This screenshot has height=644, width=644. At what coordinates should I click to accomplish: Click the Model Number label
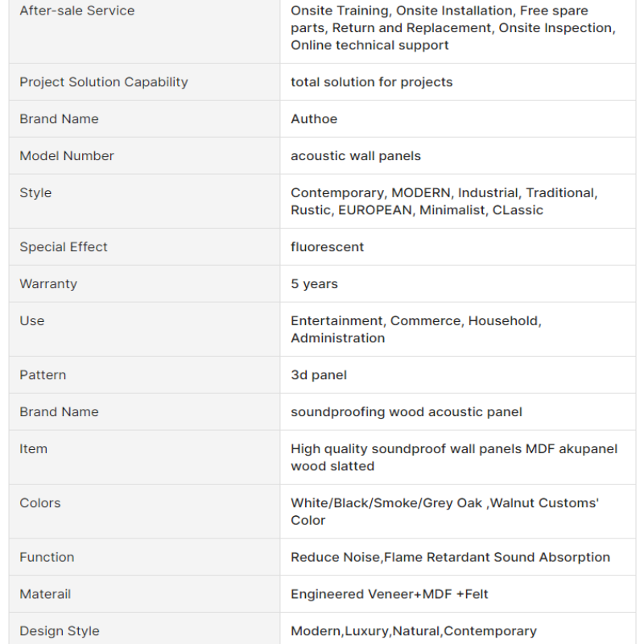pyautogui.click(x=67, y=156)
